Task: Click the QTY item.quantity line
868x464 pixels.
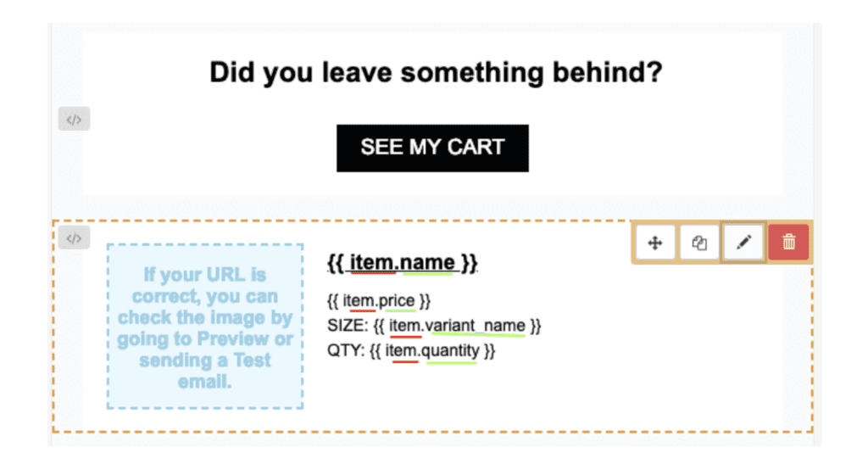Action: click(411, 350)
